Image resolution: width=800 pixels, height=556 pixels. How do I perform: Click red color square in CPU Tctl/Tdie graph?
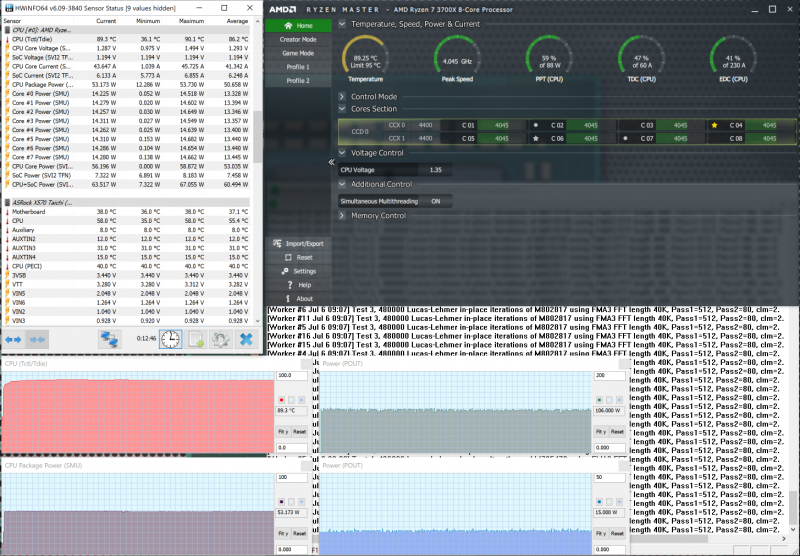(281, 400)
